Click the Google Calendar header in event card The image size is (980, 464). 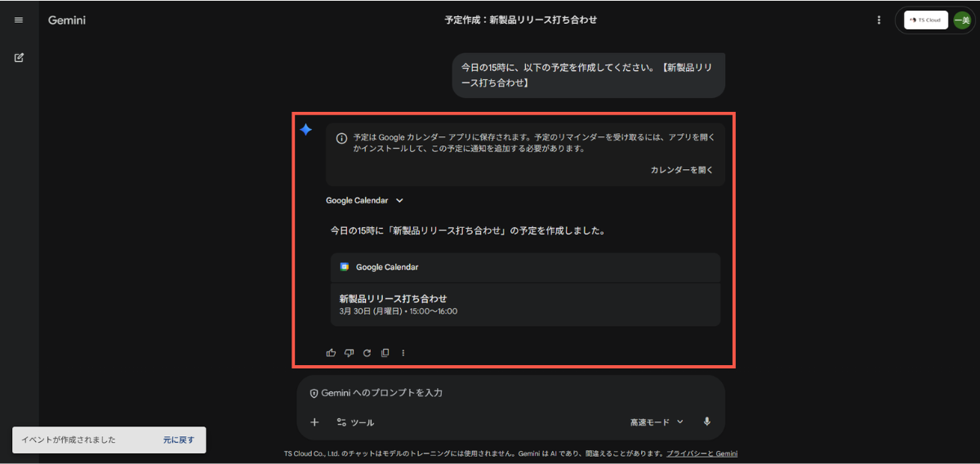click(x=525, y=267)
